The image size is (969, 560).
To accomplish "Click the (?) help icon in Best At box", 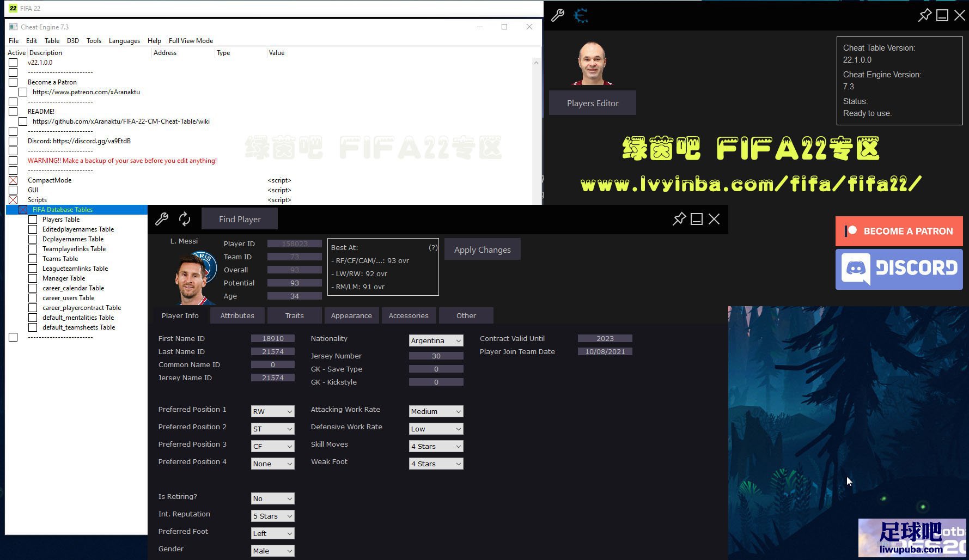I will [x=433, y=247].
